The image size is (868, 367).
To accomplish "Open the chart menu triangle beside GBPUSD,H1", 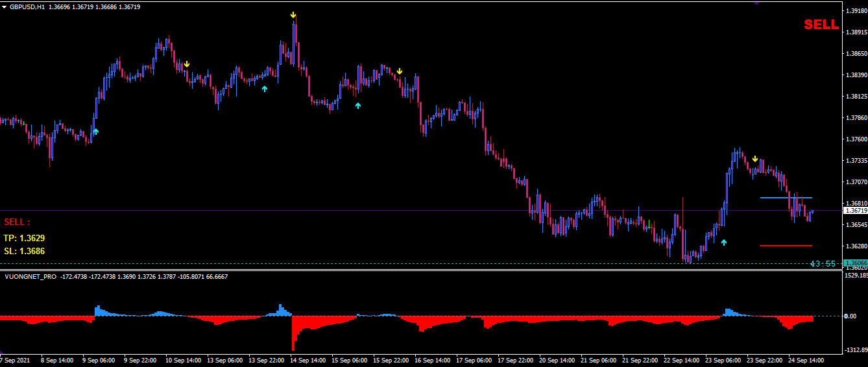I will [5, 6].
